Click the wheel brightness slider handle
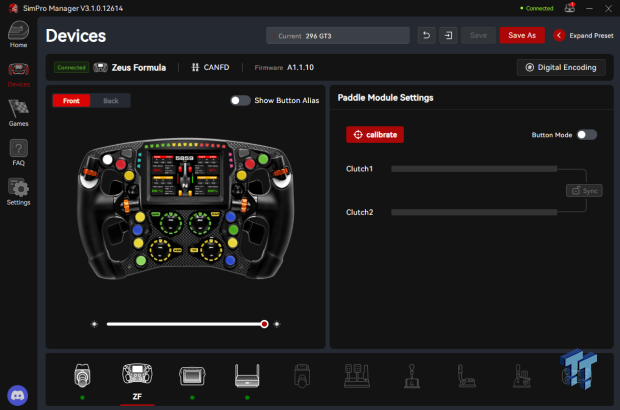This screenshot has width=620, height=410. pos(265,324)
